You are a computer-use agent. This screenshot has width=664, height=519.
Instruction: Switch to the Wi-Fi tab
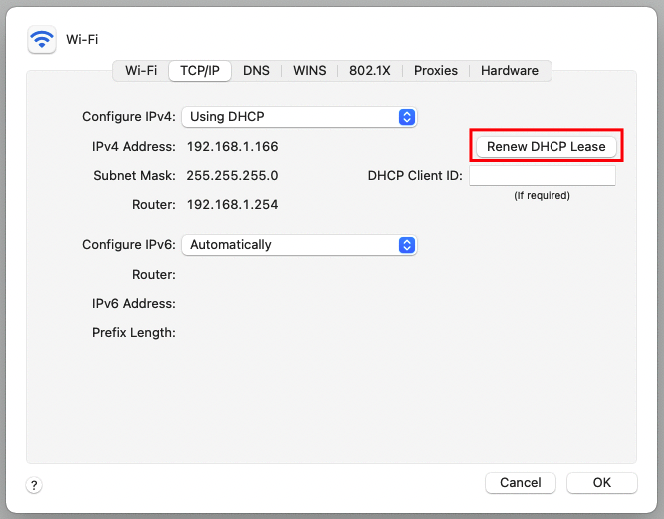pos(141,70)
